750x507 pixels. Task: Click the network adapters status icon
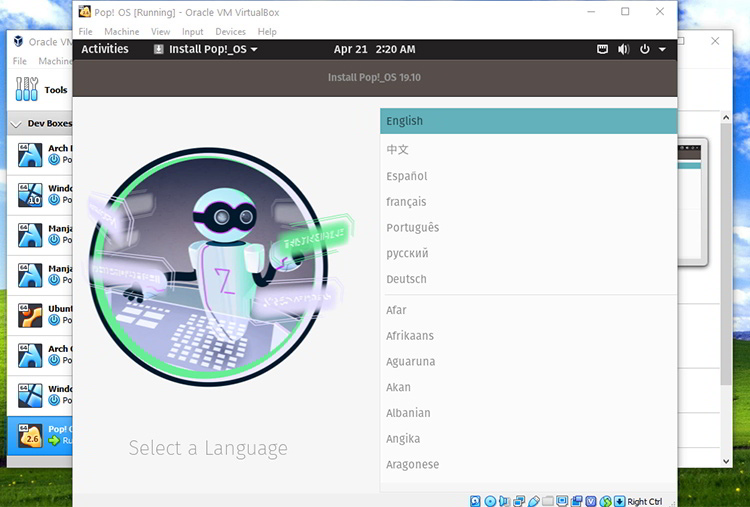coord(518,501)
